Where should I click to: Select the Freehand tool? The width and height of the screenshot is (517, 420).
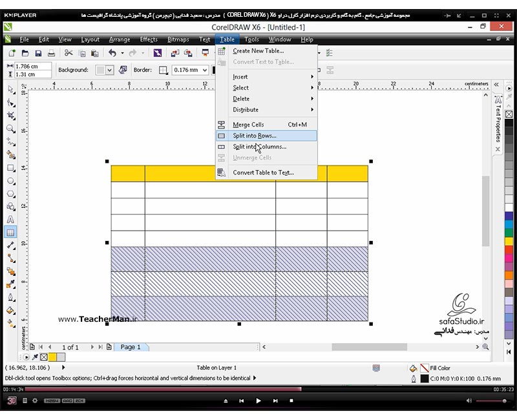point(11,142)
